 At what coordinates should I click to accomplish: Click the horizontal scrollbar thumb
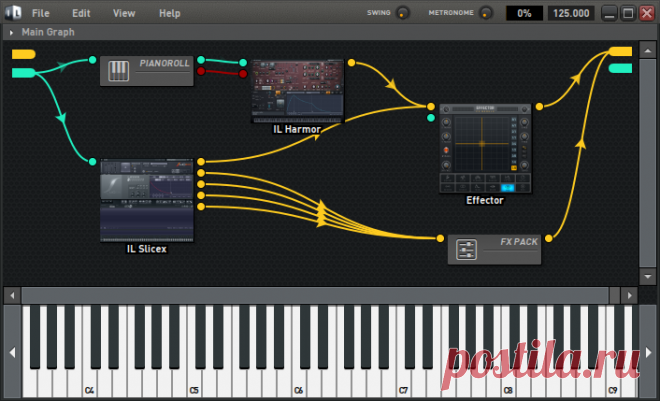click(315, 295)
